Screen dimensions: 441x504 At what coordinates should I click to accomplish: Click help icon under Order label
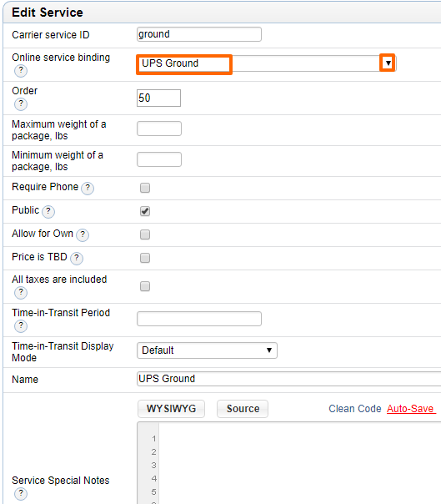coord(21,103)
